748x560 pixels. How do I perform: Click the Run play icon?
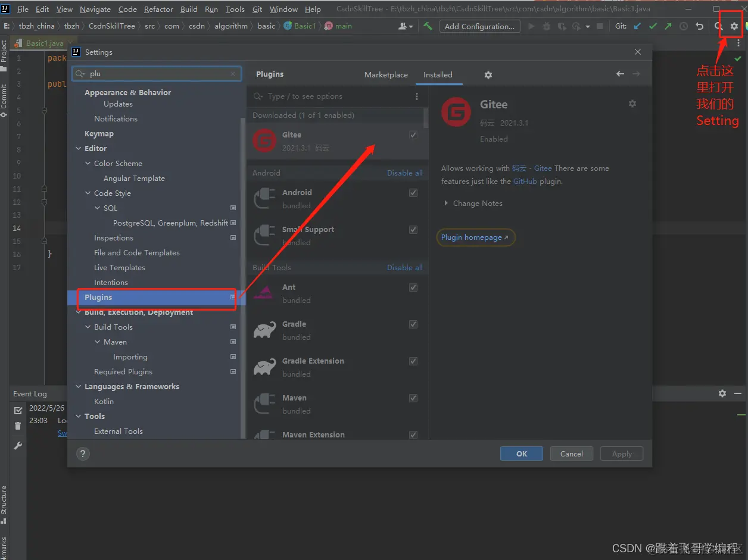[531, 26]
